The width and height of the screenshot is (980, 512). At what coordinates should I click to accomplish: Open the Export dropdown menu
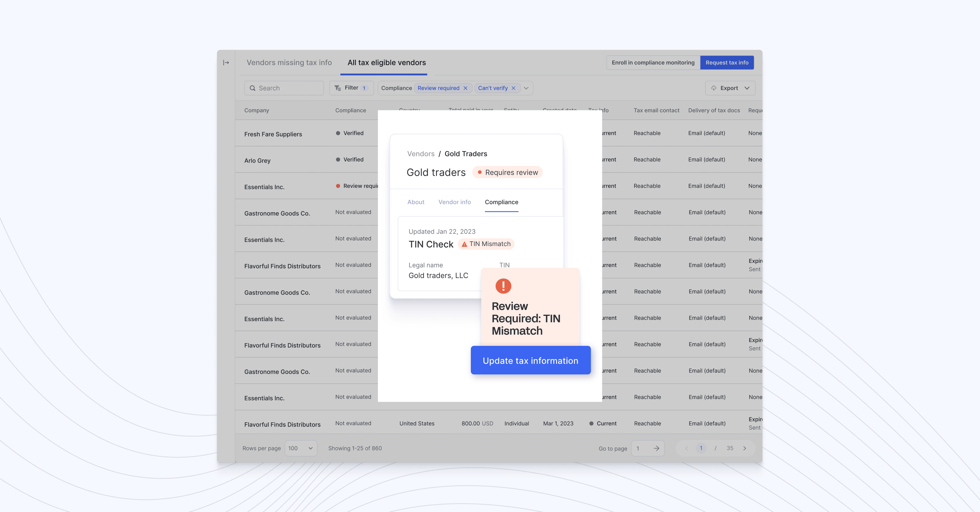point(747,88)
